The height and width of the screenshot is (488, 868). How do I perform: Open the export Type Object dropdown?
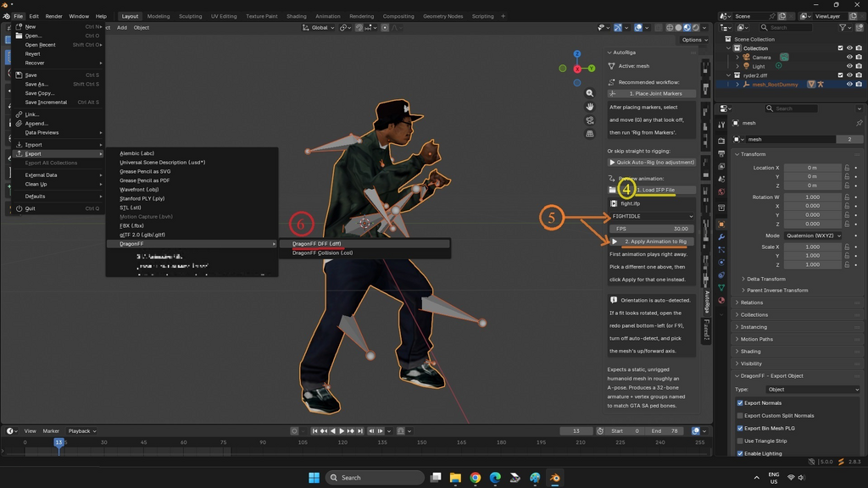[x=813, y=390]
